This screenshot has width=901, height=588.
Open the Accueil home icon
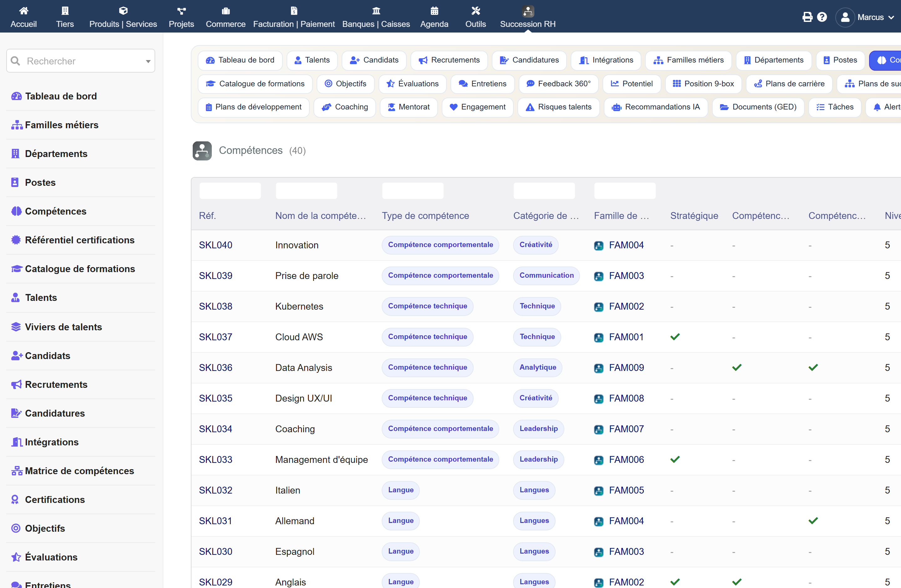coord(23,11)
